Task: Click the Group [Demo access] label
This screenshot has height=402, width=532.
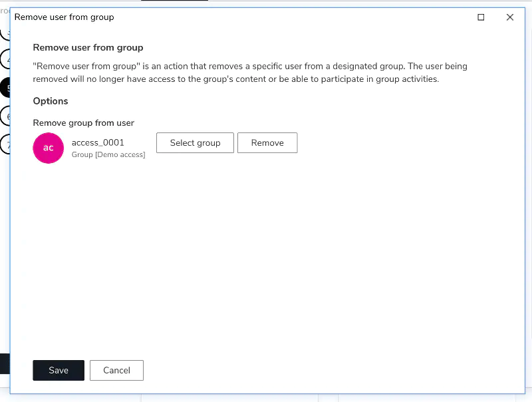Action: pyautogui.click(x=108, y=154)
